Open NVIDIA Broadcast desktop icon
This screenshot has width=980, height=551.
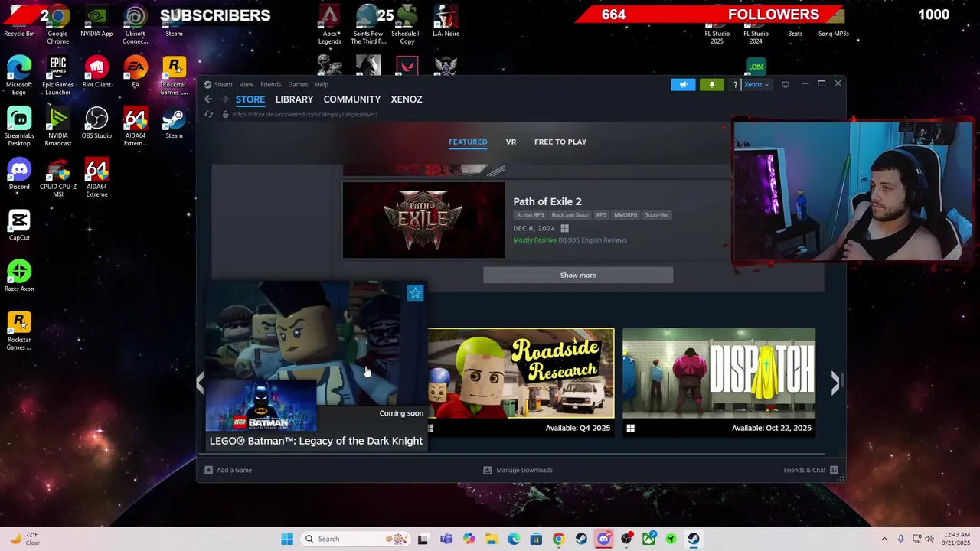(x=58, y=127)
